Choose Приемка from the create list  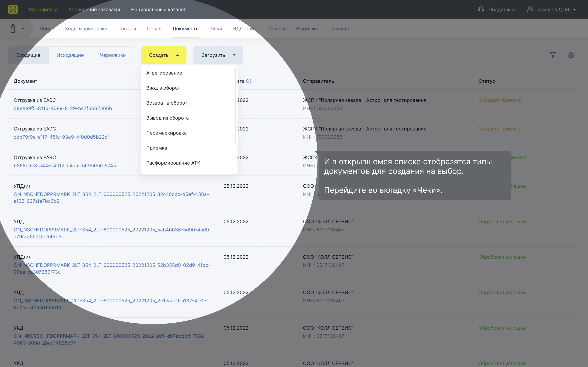(x=157, y=148)
